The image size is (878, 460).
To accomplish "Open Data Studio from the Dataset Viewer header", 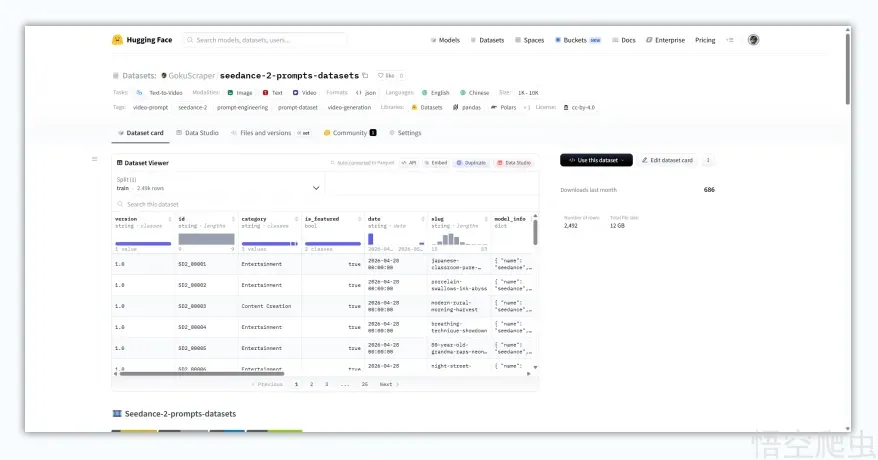I will tap(514, 163).
